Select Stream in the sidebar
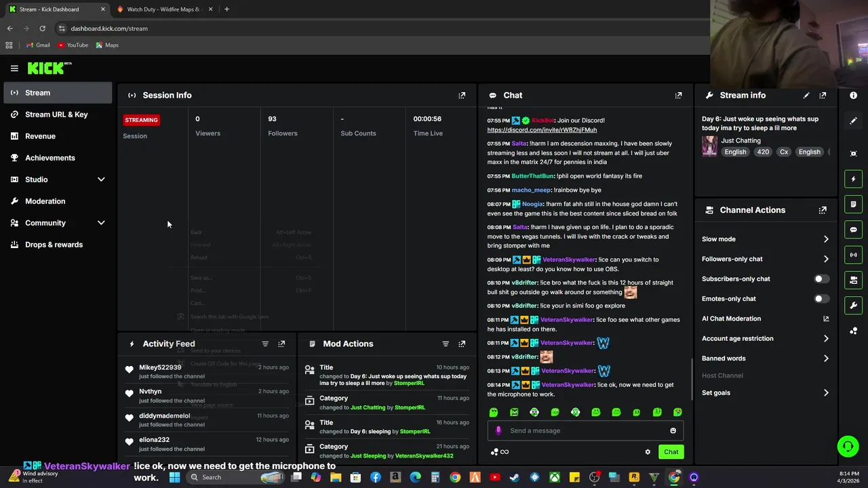 [58, 93]
